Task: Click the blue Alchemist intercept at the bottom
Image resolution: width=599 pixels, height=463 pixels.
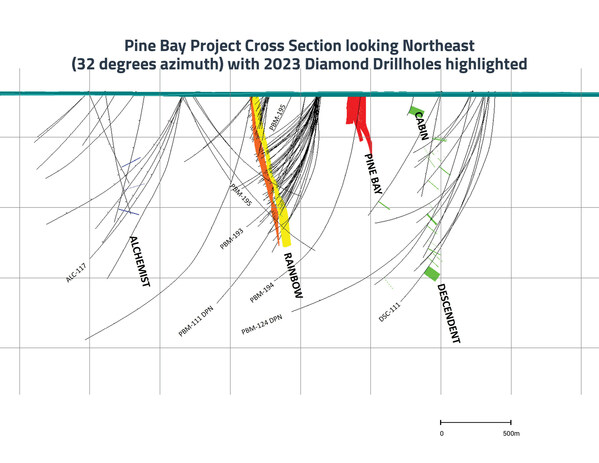Action: (129, 212)
